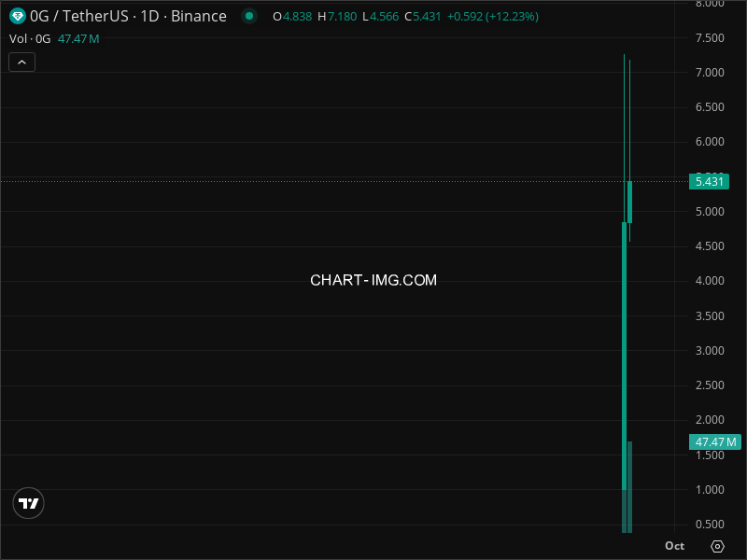Viewport: 747px width, 560px height.
Task: Click the Vol · 0G indicator label
Action: pyautogui.click(x=31, y=38)
